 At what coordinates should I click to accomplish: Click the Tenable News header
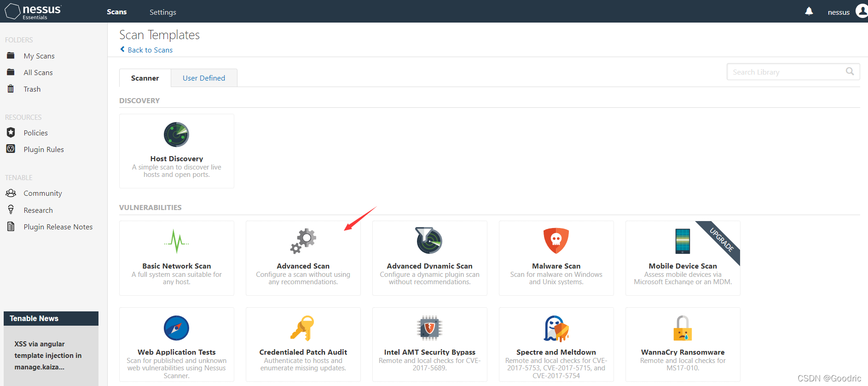click(51, 318)
